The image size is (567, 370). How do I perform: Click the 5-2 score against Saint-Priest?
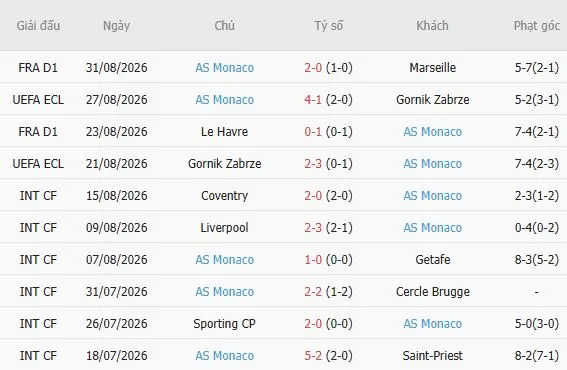pos(313,356)
